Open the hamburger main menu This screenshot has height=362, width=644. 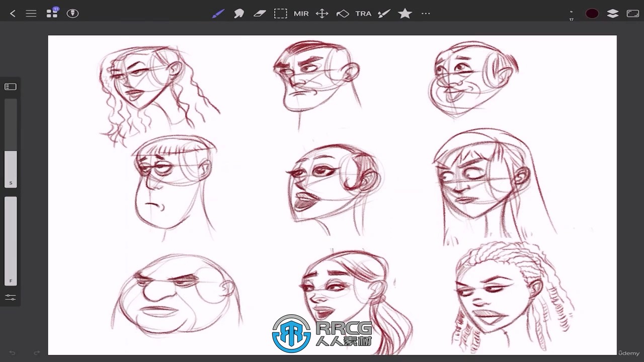click(x=31, y=14)
